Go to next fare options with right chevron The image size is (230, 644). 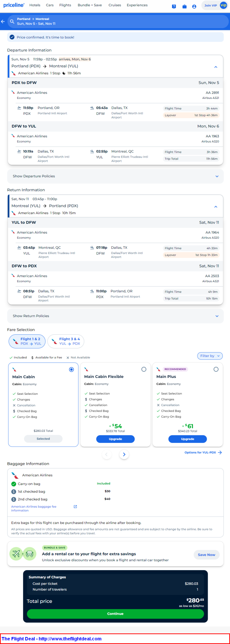click(124, 455)
